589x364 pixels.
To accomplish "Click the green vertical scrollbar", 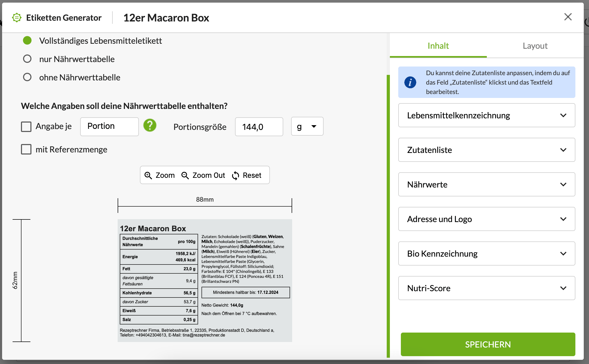I will (388, 216).
